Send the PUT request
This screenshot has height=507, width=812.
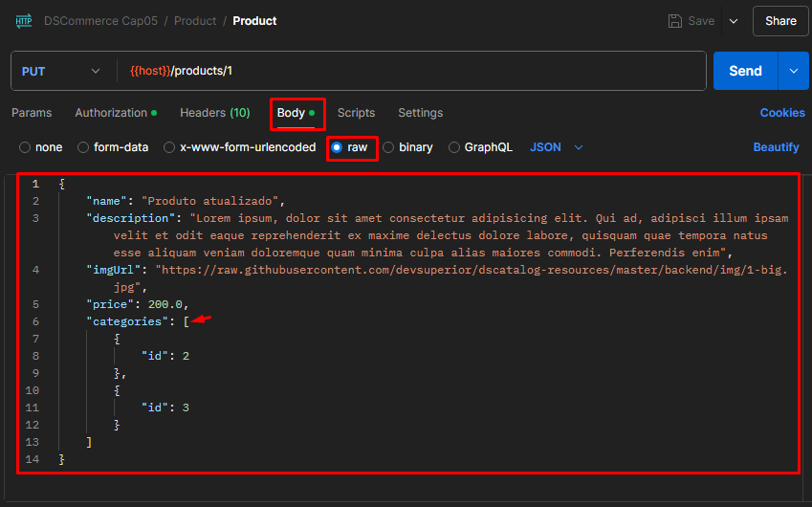745,71
